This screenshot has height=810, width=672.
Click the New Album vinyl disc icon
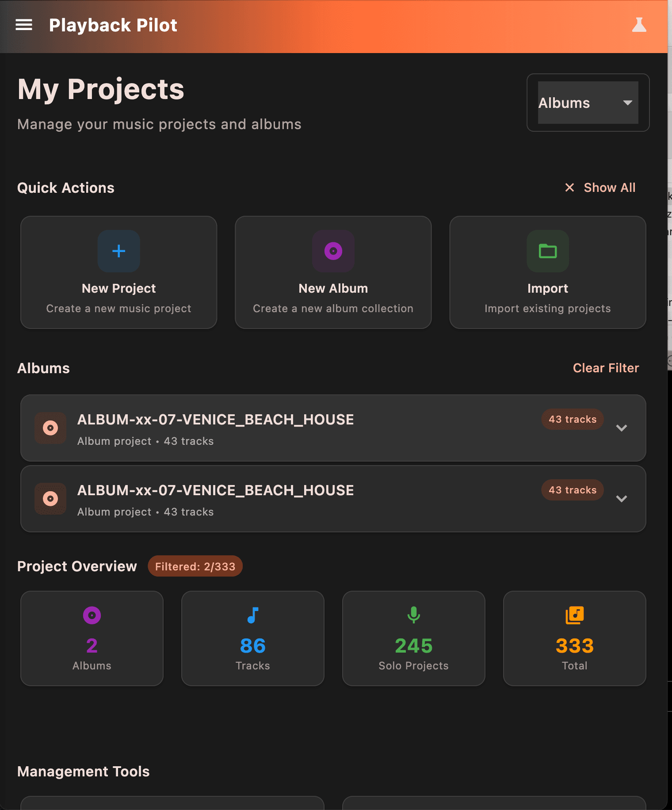click(333, 251)
